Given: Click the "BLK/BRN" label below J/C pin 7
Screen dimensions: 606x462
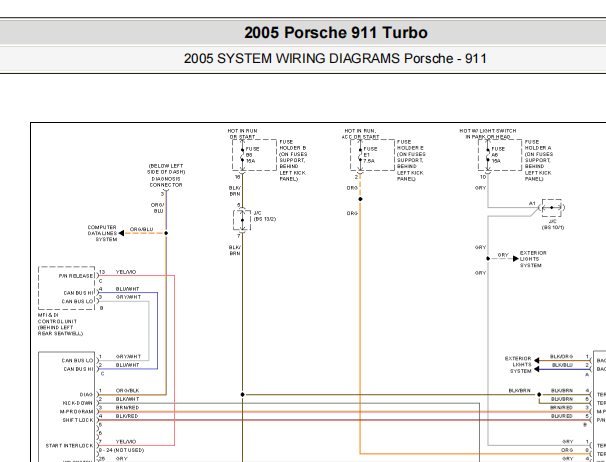Looking at the screenshot, I should pyautogui.click(x=235, y=251).
